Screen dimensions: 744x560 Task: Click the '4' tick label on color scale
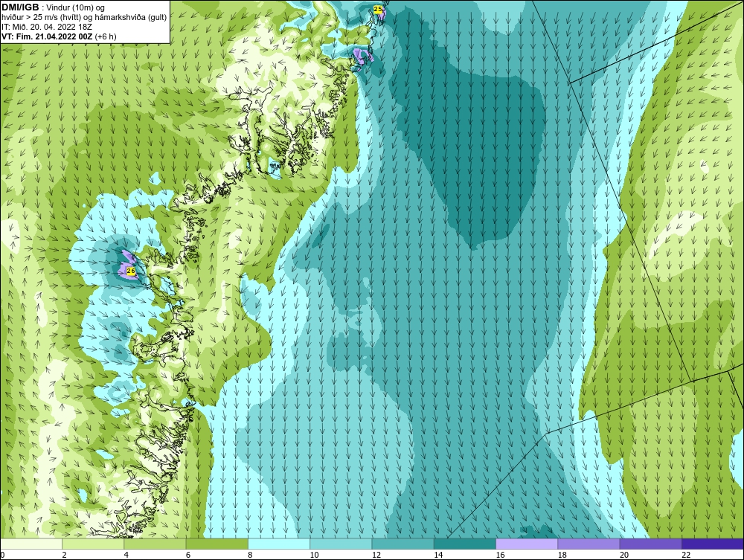(x=126, y=556)
